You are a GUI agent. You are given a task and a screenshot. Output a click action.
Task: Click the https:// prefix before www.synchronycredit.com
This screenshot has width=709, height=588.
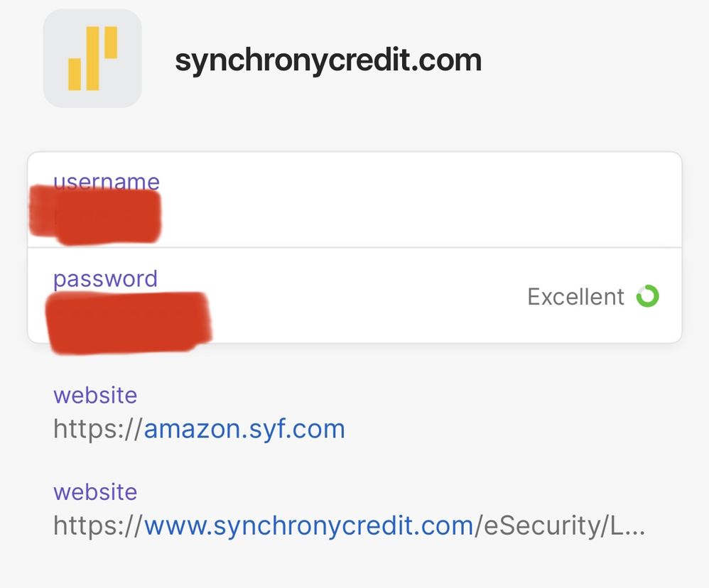[x=98, y=526]
